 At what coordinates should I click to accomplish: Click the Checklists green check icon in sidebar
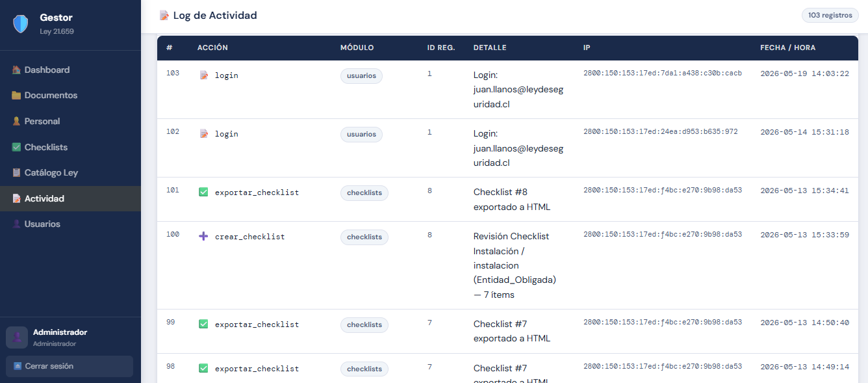click(16, 148)
